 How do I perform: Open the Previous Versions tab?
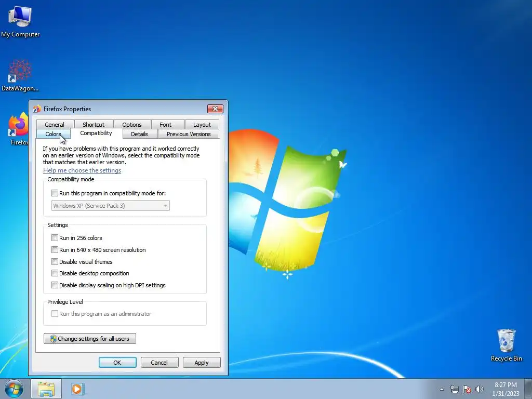(189, 134)
